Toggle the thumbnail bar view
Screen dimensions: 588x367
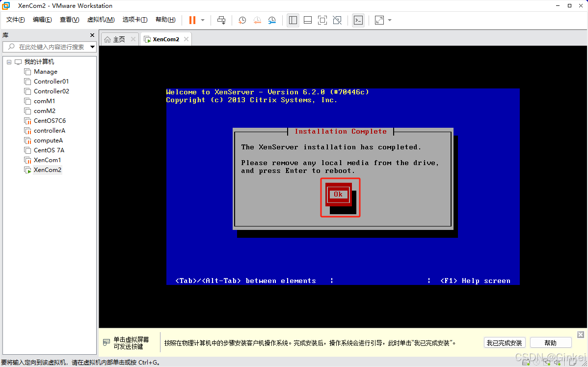pos(308,20)
